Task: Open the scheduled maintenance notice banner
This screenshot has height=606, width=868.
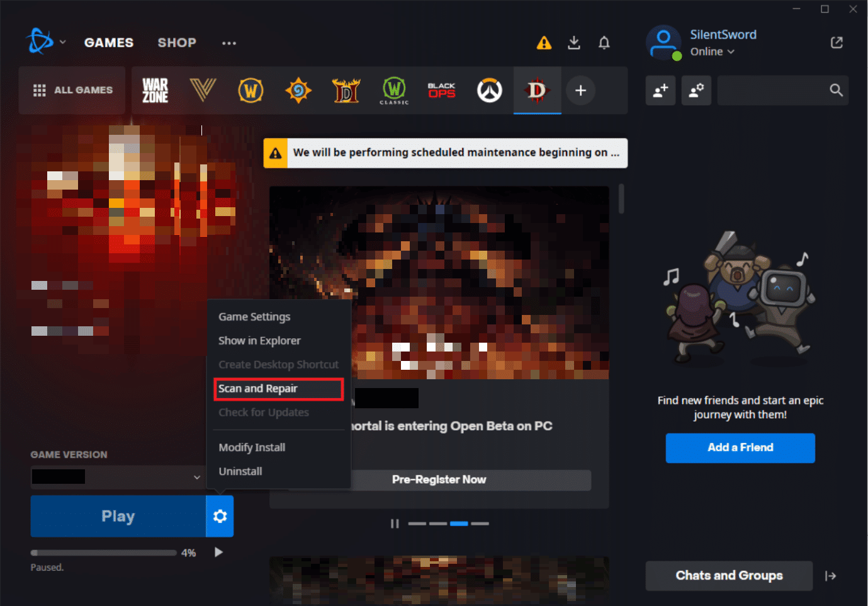Action: (446, 153)
